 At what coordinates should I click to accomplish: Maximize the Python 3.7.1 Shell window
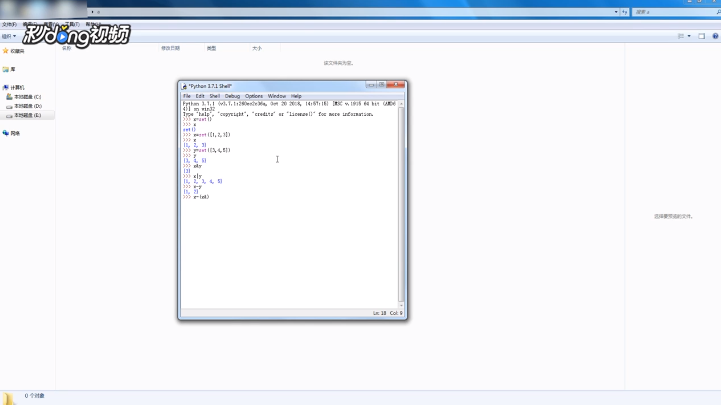(382, 85)
